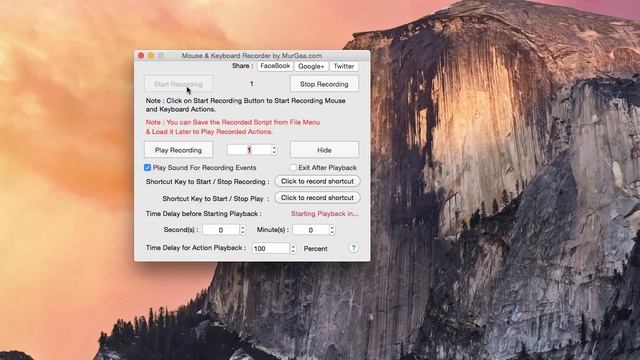Click the Second(s) stepper arrows
Image resolution: width=640 pixels, height=360 pixels.
pos(242,230)
